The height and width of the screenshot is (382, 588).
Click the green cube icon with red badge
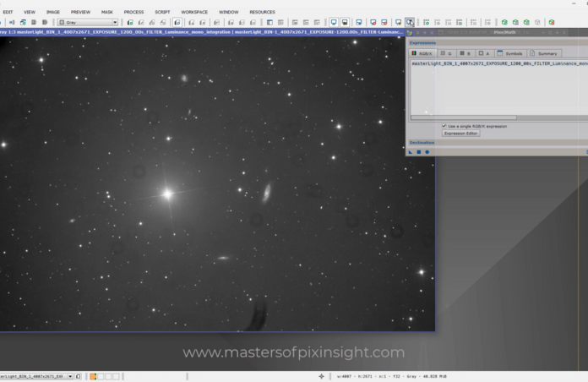coord(551,23)
